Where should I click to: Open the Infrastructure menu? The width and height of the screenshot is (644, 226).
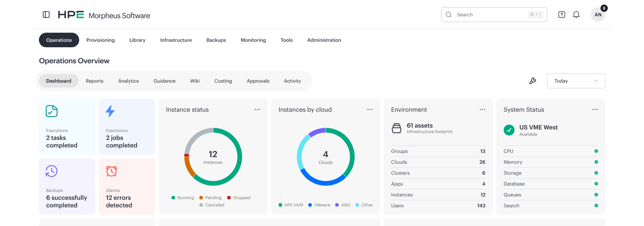pos(176,40)
